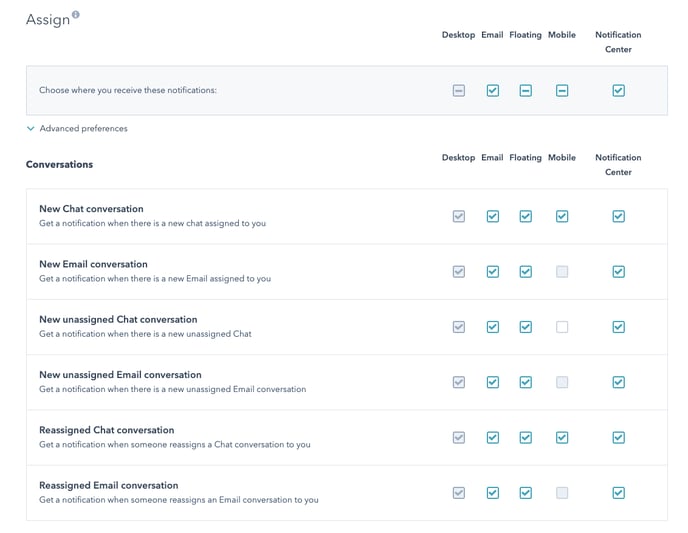Uncheck Email for Reassigned Email conversation
The height and width of the screenshot is (533, 688).
(x=492, y=492)
